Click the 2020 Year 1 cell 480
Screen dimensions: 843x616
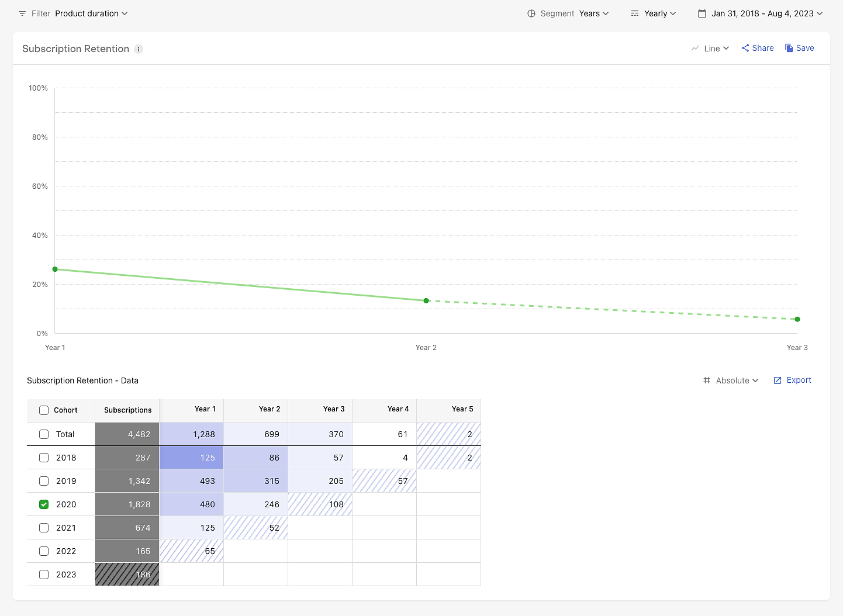(192, 504)
